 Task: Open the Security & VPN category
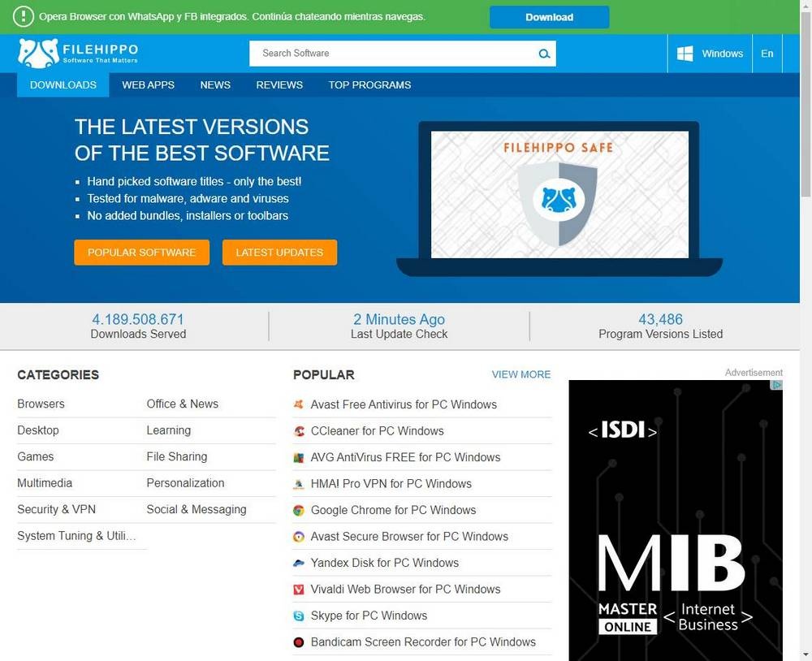coord(56,509)
